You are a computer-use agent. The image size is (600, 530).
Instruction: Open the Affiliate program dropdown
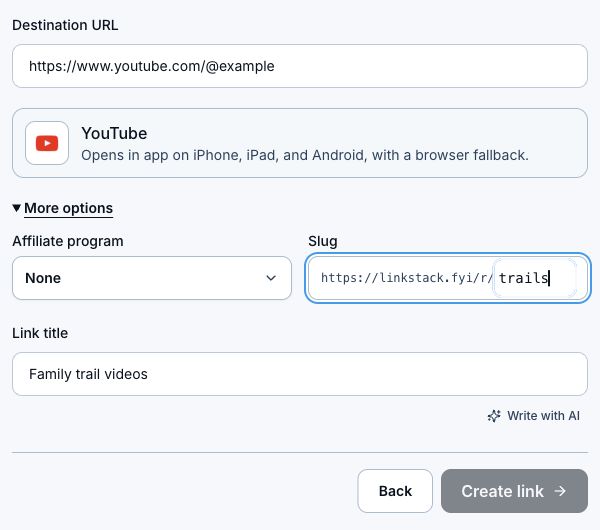pyautogui.click(x=152, y=278)
